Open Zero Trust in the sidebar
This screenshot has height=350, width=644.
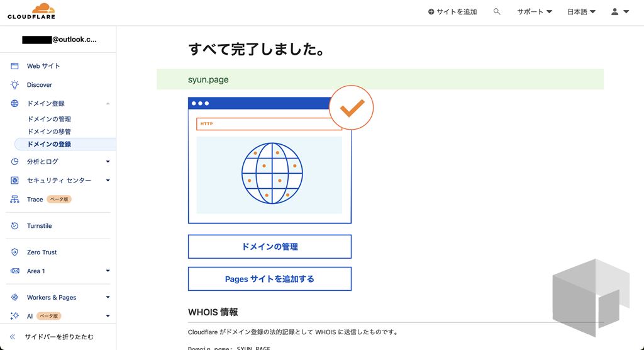[x=42, y=252]
